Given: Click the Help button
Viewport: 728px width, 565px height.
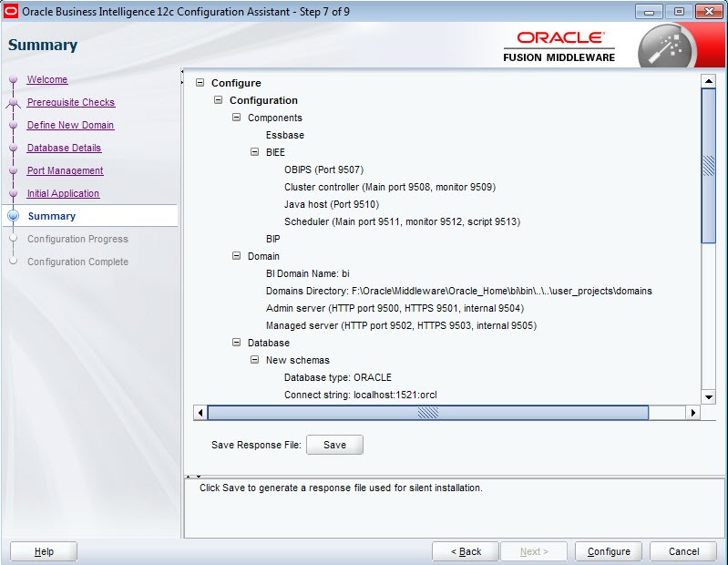Looking at the screenshot, I should pyautogui.click(x=44, y=551).
